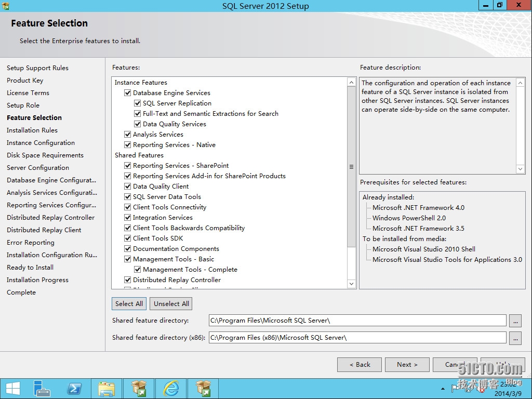Uncheck Client Tools SDK
Screen dimensions: 532x399
point(128,238)
